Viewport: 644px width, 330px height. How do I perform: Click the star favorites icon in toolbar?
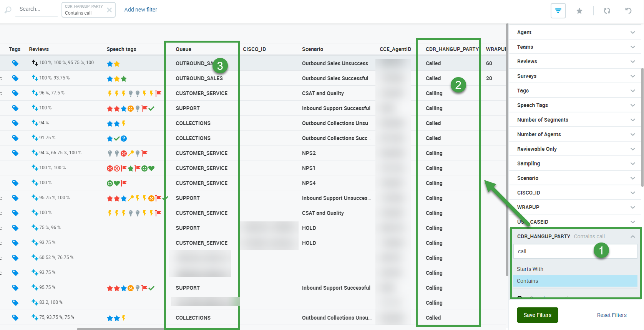579,11
